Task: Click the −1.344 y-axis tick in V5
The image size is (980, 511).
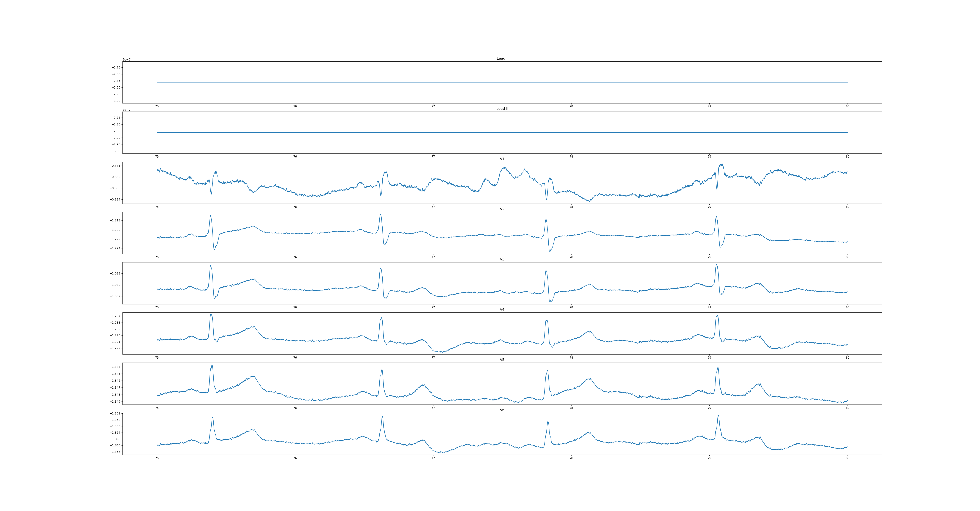Action: point(115,367)
